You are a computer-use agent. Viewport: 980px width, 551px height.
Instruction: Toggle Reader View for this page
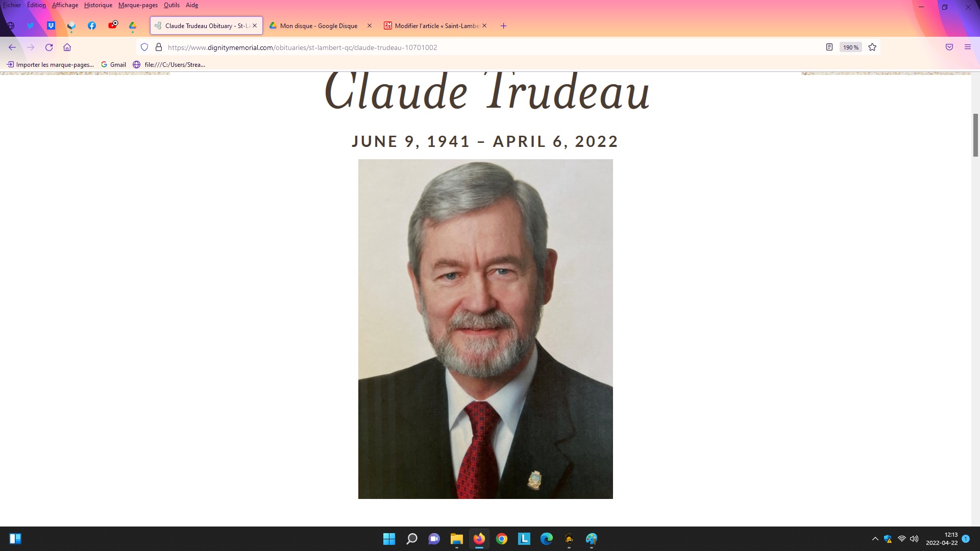pos(829,47)
